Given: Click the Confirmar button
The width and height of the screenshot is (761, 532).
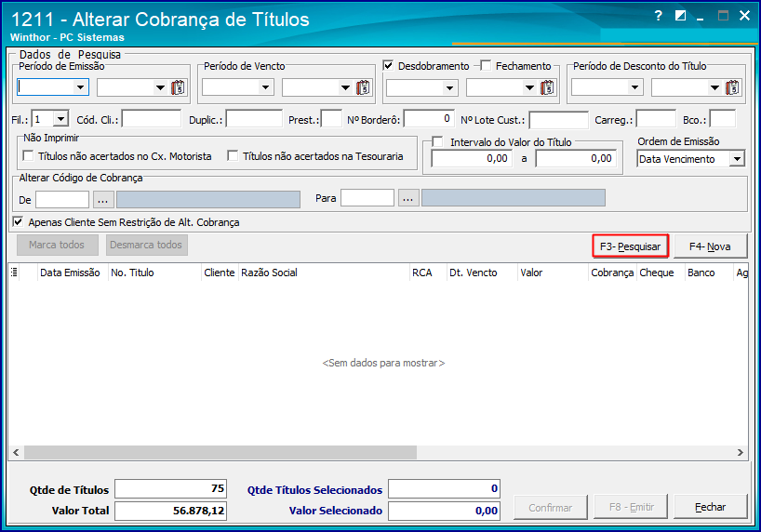Looking at the screenshot, I should (x=551, y=507).
